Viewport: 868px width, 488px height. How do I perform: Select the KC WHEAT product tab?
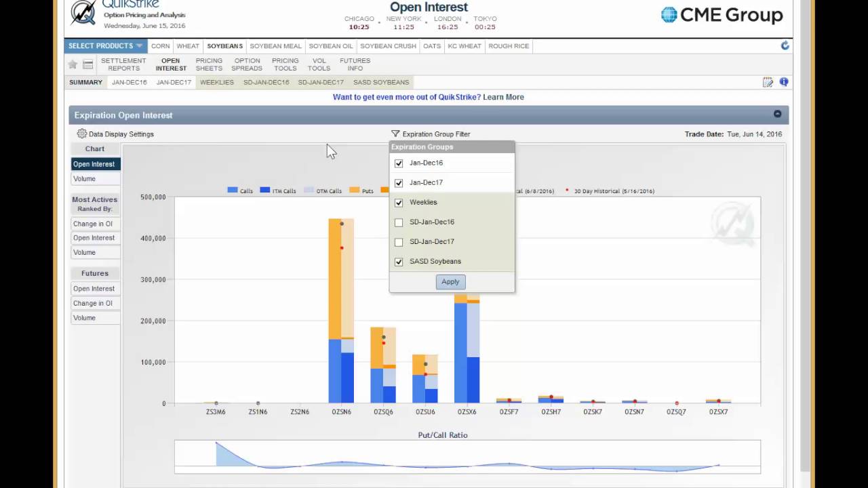pos(465,46)
